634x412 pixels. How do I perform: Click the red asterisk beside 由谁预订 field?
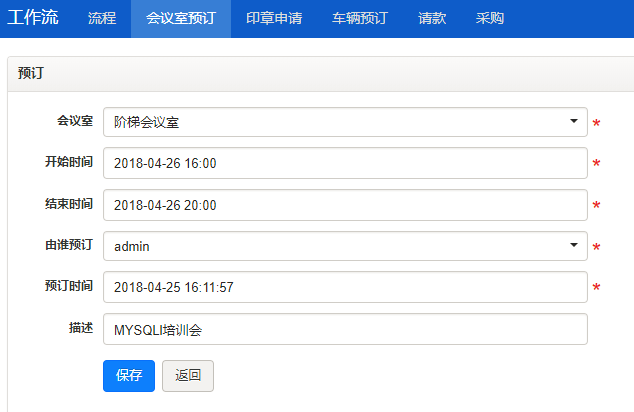click(596, 247)
